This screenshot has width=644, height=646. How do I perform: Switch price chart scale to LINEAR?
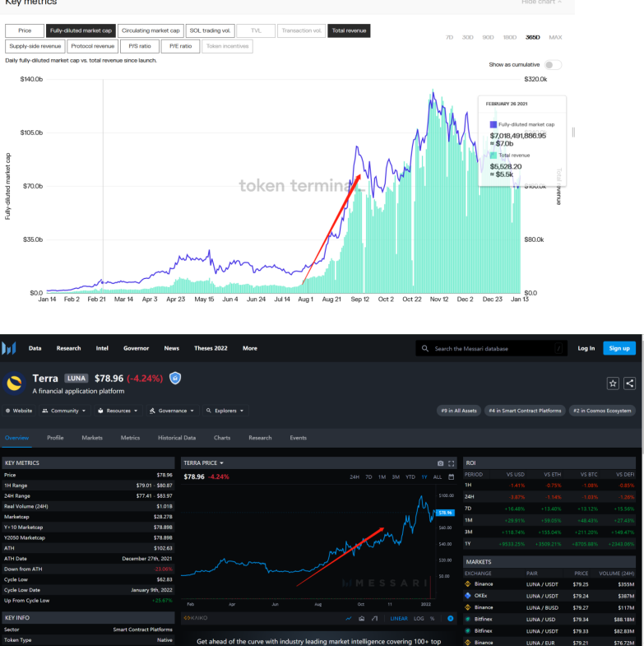(399, 618)
